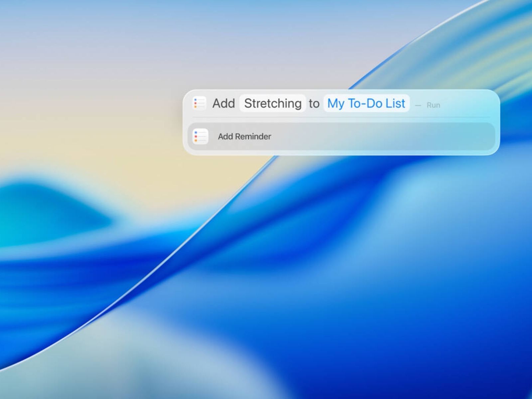Click the space between Add Reminder icon and label

click(x=213, y=136)
